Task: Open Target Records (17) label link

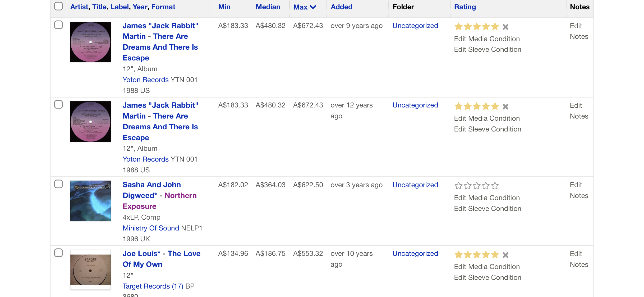Action: coord(153,286)
